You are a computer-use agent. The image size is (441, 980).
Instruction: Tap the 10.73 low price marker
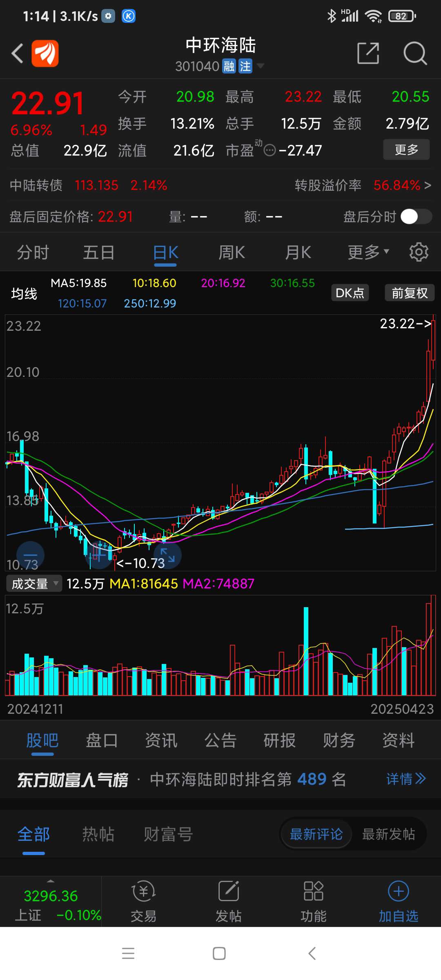coord(141,563)
